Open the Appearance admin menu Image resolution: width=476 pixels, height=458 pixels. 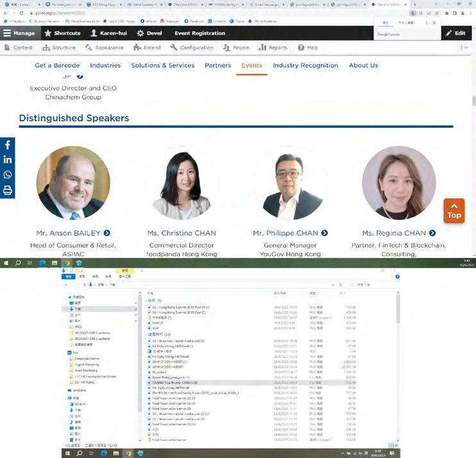[105, 47]
